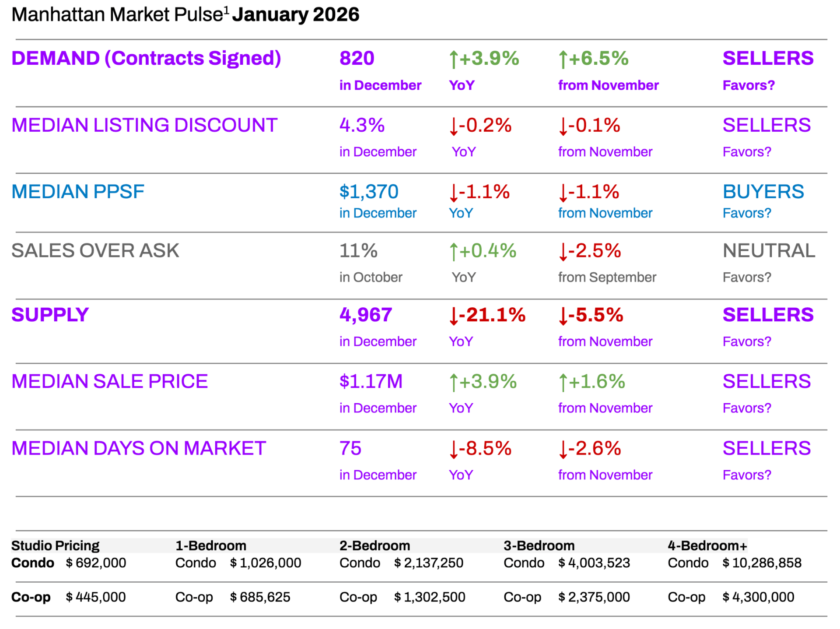Click the green up arrow beside +0.4% Sales Over Ask
This screenshot has height=629, width=840.
point(454,252)
